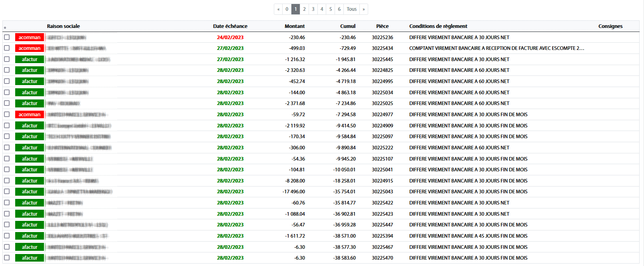Viewport: 644px width, 266px height.
Task: Click the Consignes column header
Action: [610, 26]
